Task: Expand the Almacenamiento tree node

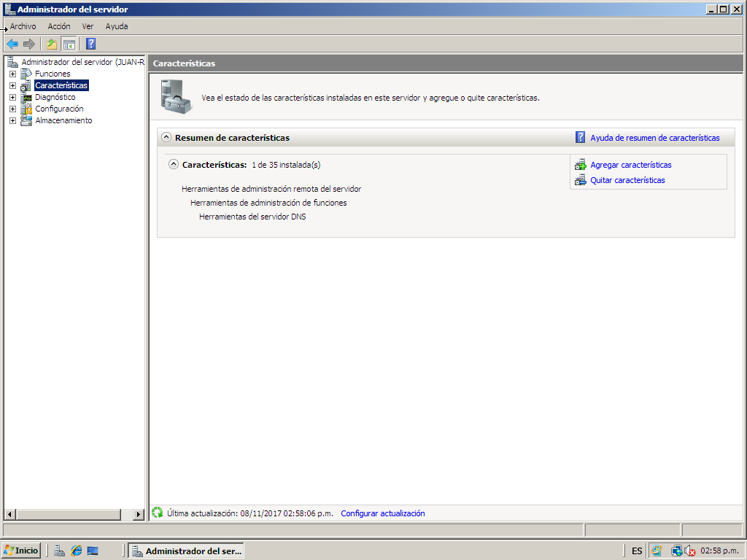Action: click(x=12, y=120)
